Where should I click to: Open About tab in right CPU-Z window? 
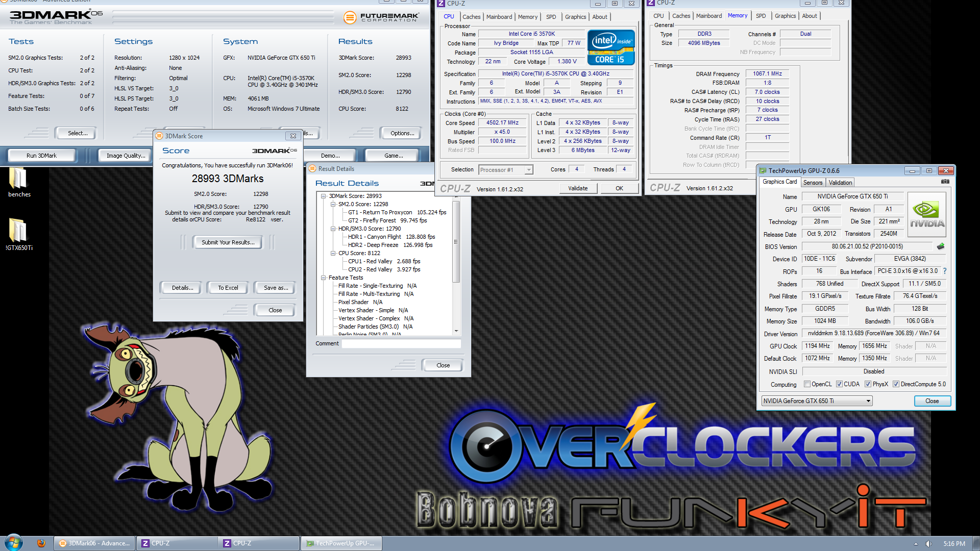pyautogui.click(x=809, y=16)
